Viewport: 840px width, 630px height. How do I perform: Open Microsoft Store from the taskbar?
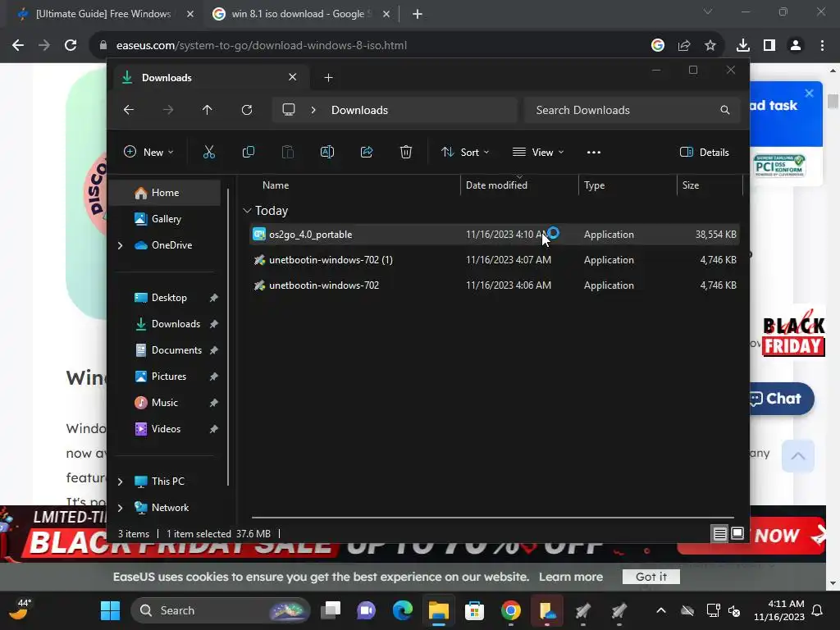pyautogui.click(x=474, y=610)
